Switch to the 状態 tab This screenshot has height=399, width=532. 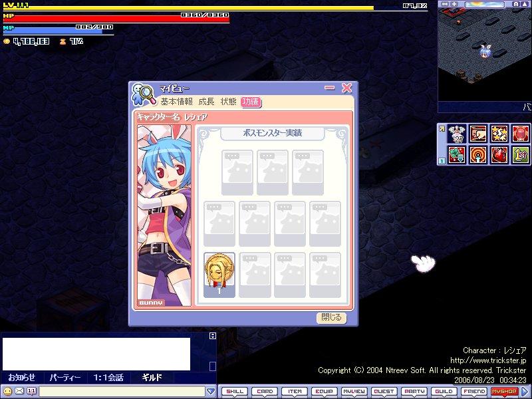(x=228, y=102)
